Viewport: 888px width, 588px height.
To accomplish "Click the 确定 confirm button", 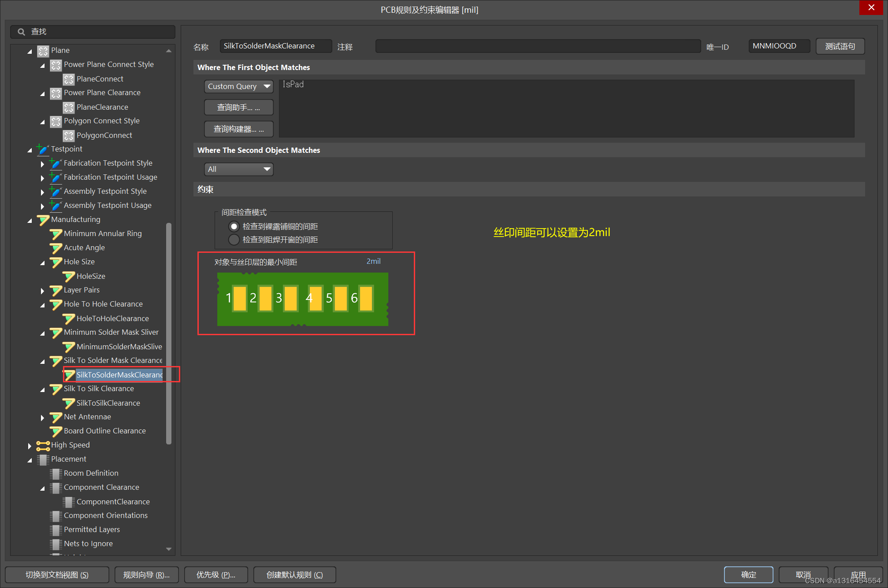I will tap(748, 574).
